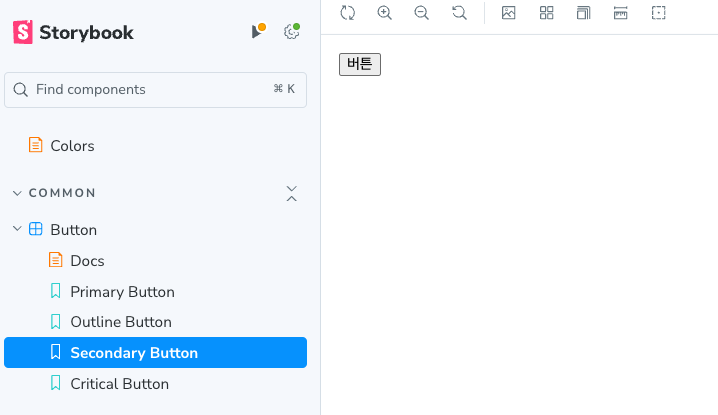Viewport: 718px width, 415px height.
Task: Click the testing play icon beside Storybook
Action: [258, 32]
